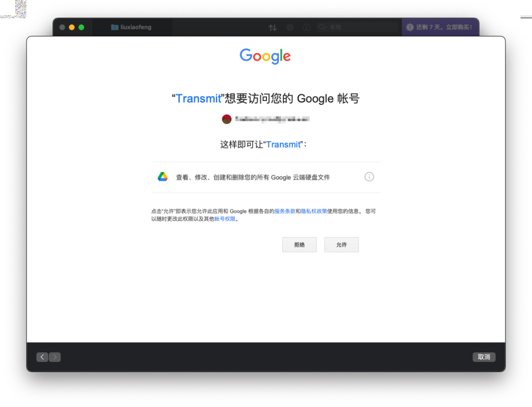Image resolution: width=532 pixels, height=407 pixels.
Task: Click the yellow minimize button of Transmit
Action: (x=71, y=27)
